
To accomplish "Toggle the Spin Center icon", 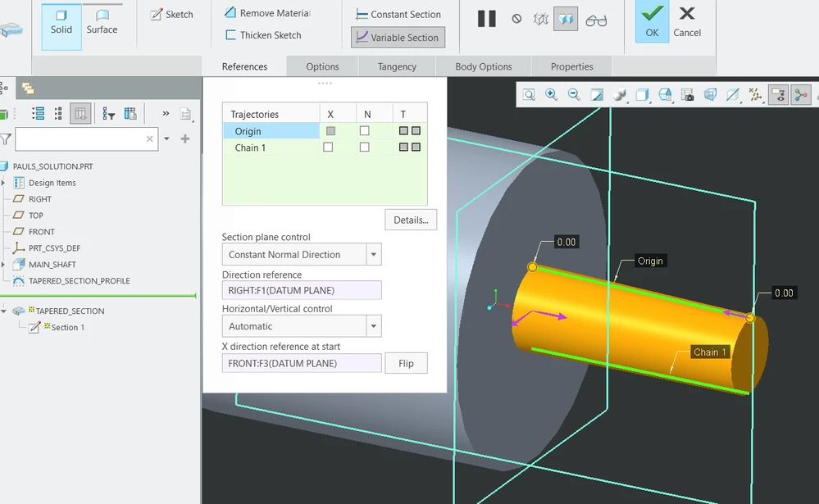I will [801, 95].
